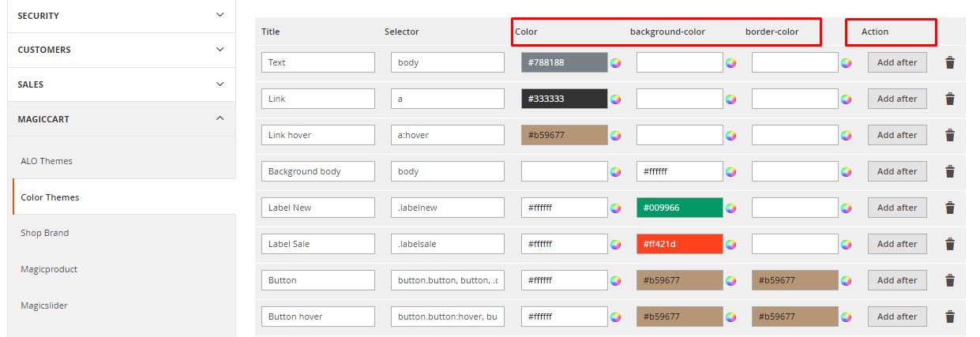Viewport: 980px width, 337px height.
Task: Open border-color picker for Label Sale row
Action: (846, 245)
